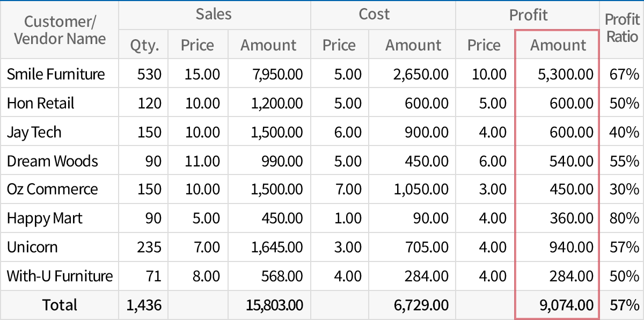
Task: Click the Total row label cell
Action: (x=59, y=304)
